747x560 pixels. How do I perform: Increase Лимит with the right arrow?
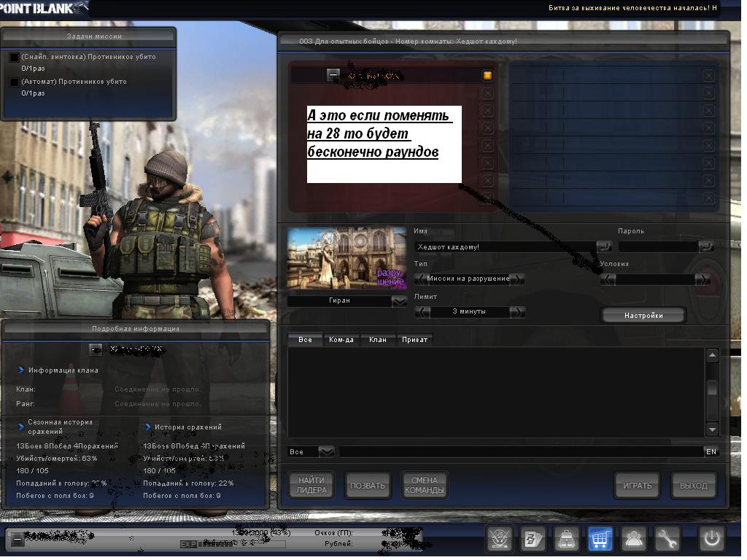(x=517, y=312)
